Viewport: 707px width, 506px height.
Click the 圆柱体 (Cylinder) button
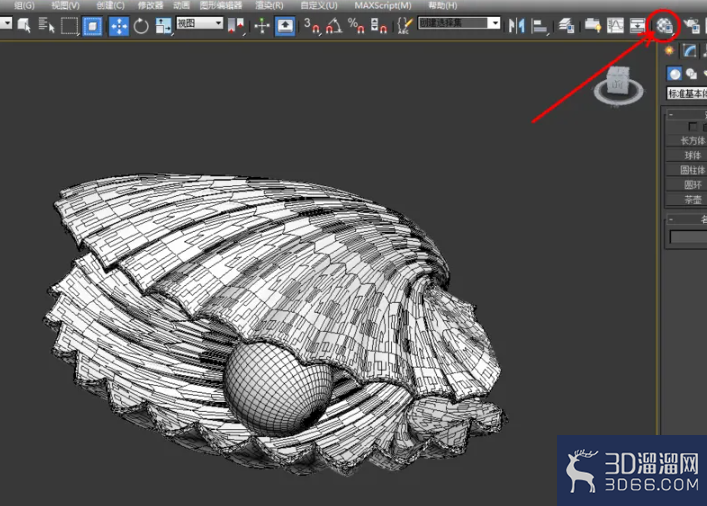(x=686, y=170)
